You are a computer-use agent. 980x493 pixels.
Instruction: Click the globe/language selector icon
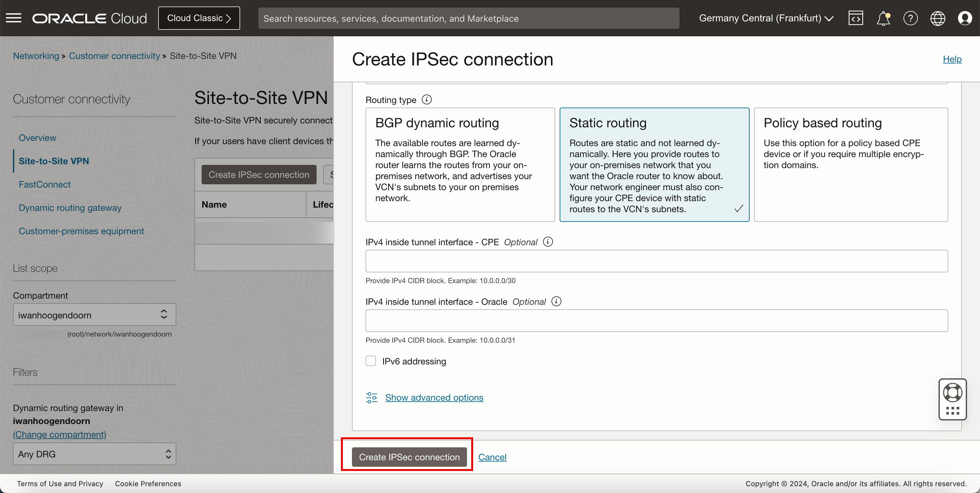(937, 18)
